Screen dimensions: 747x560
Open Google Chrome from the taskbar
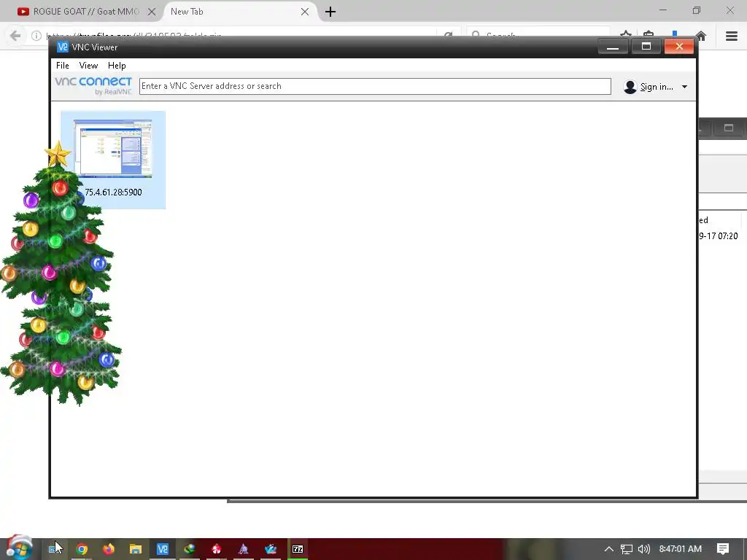82,549
